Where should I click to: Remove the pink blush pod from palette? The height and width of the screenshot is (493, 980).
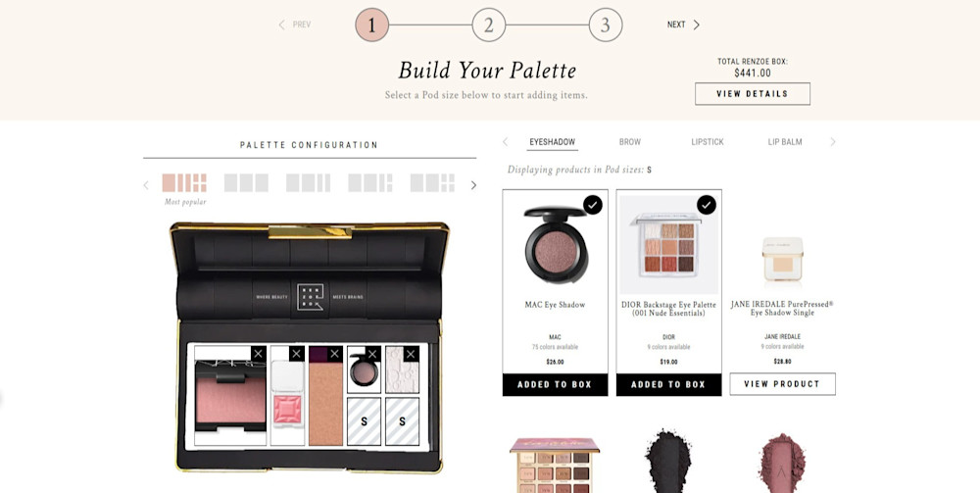point(258,354)
